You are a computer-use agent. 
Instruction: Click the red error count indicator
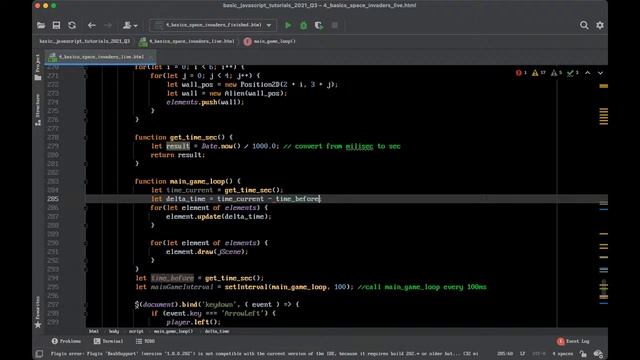pyautogui.click(x=521, y=73)
